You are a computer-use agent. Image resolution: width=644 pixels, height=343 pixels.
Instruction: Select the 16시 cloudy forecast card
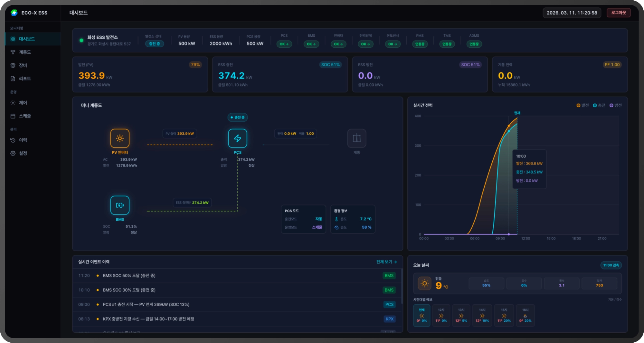pos(525,315)
